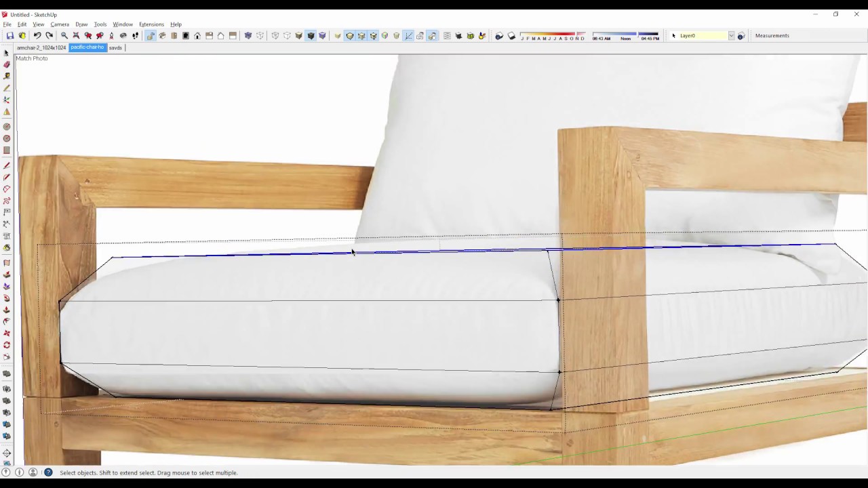Viewport: 868px width, 488px height.
Task: Enable Hidden Line face style
Action: click(287, 36)
